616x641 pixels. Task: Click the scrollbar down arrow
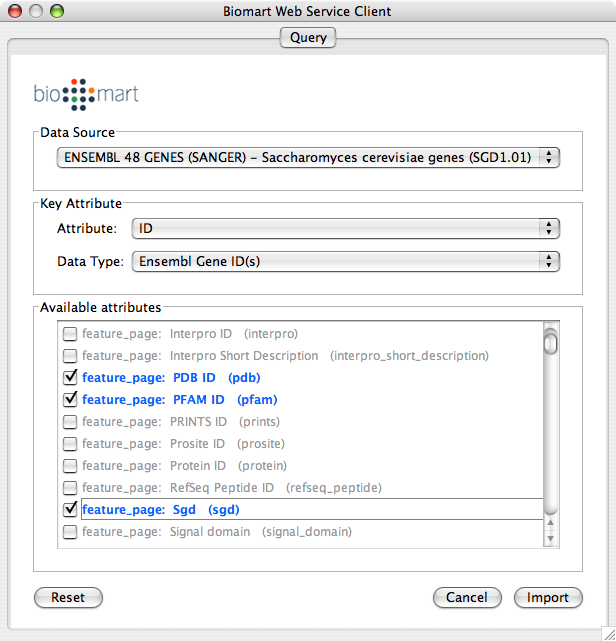click(x=550, y=540)
